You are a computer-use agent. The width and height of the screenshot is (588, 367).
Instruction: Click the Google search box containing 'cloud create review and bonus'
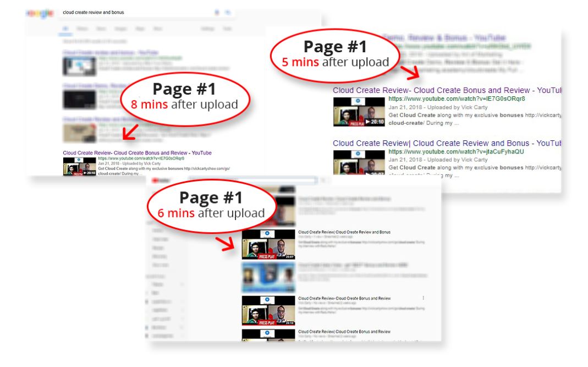click(x=147, y=13)
